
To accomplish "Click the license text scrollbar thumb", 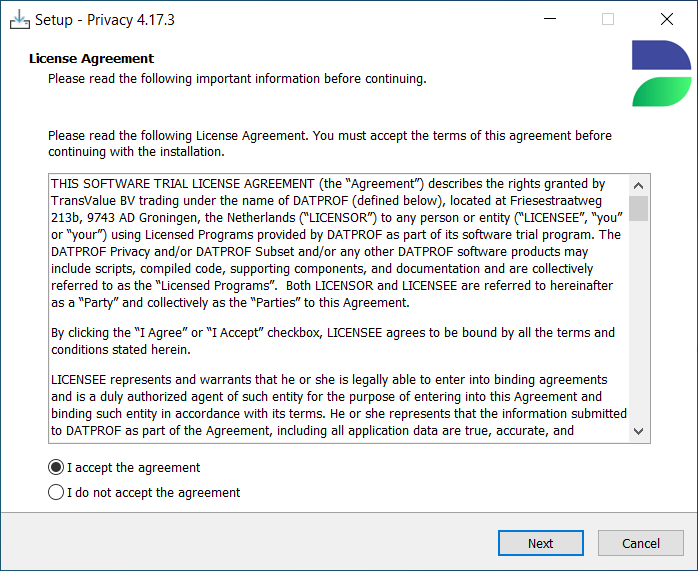I will pos(638,208).
